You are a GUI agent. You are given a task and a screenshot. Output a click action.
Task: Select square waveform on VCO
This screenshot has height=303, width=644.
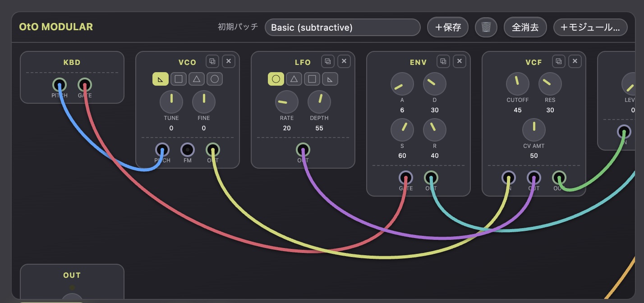coord(179,79)
